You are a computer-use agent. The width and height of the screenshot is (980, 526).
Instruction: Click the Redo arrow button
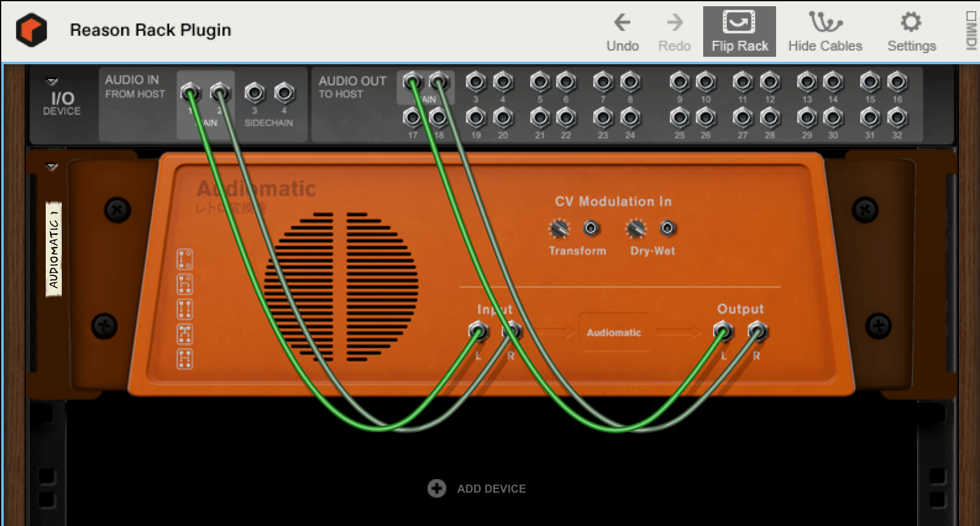pyautogui.click(x=674, y=32)
